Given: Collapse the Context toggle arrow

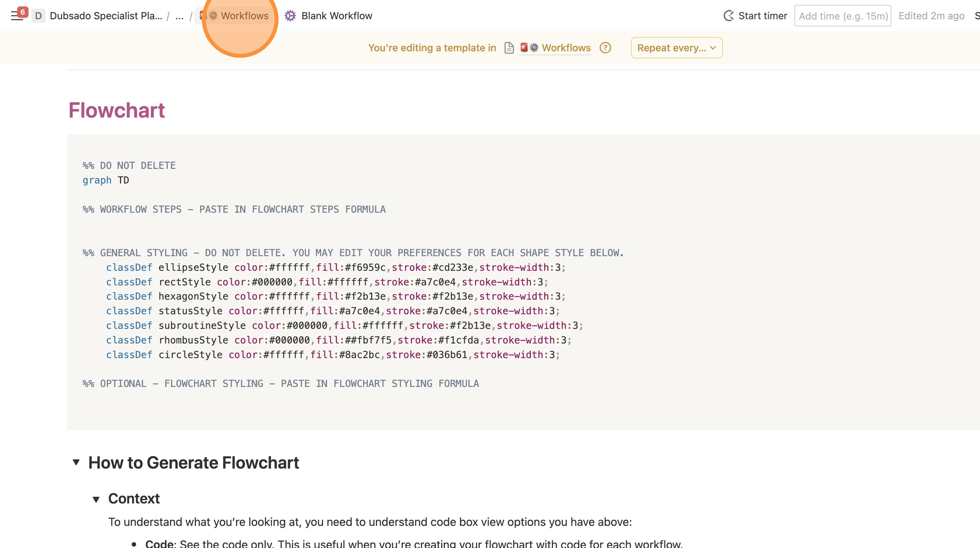Looking at the screenshot, I should [x=96, y=499].
